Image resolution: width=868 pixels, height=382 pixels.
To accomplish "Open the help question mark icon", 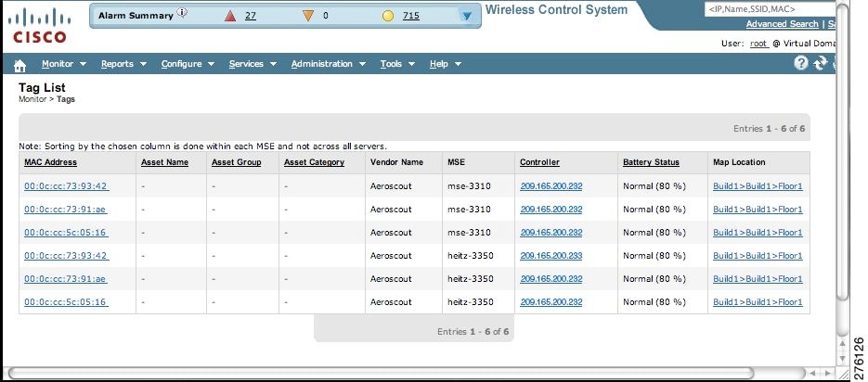I will [x=801, y=63].
